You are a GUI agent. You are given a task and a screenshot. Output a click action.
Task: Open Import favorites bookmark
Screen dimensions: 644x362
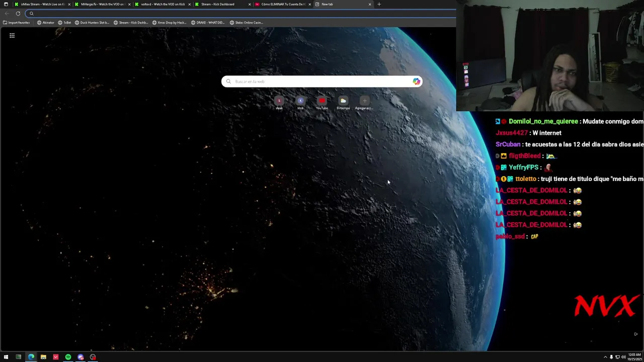(x=16, y=23)
